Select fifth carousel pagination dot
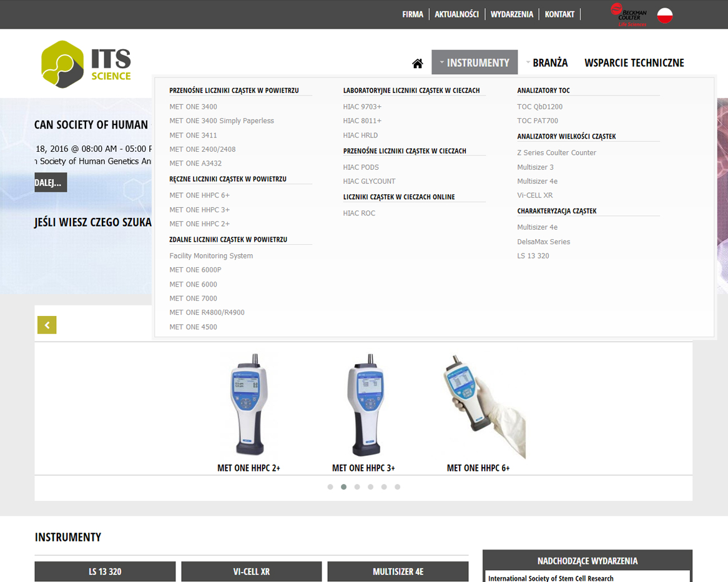This screenshot has width=728, height=582. click(384, 487)
